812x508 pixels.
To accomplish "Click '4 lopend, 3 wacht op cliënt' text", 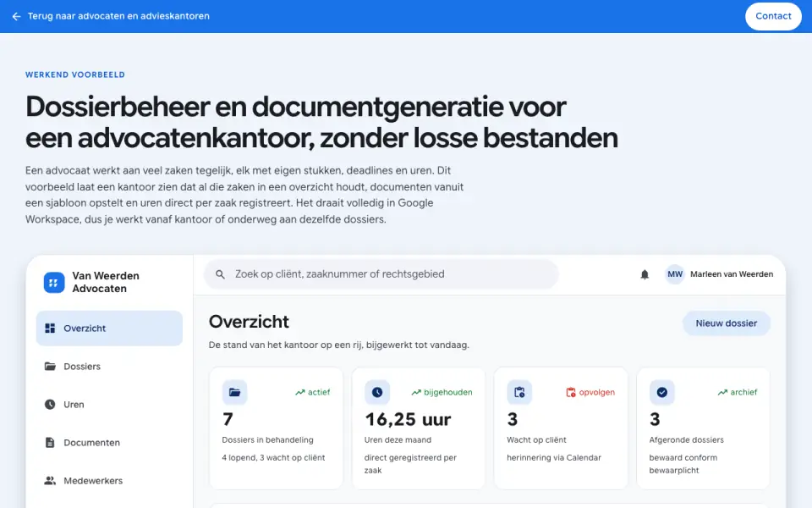I will tap(273, 458).
